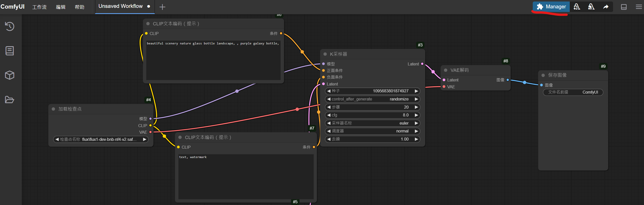Increase cfg value with right arrow
This screenshot has width=644, height=205.
(416, 115)
